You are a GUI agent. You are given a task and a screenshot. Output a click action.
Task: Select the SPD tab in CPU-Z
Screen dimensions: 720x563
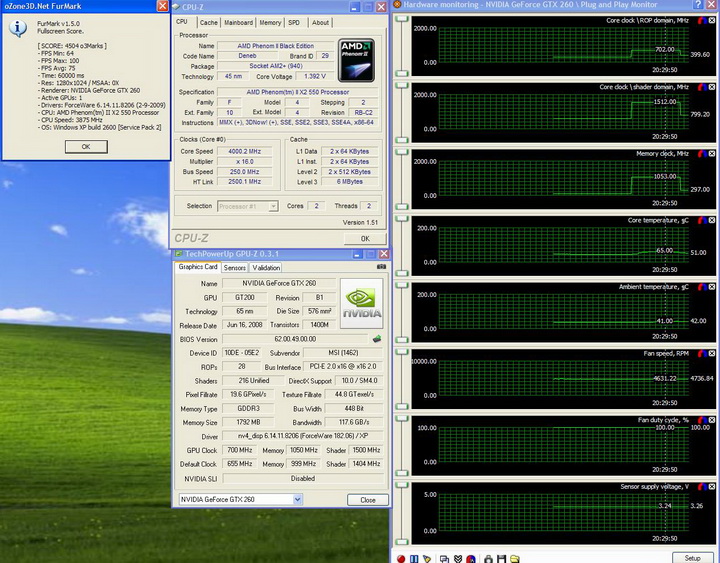point(293,22)
